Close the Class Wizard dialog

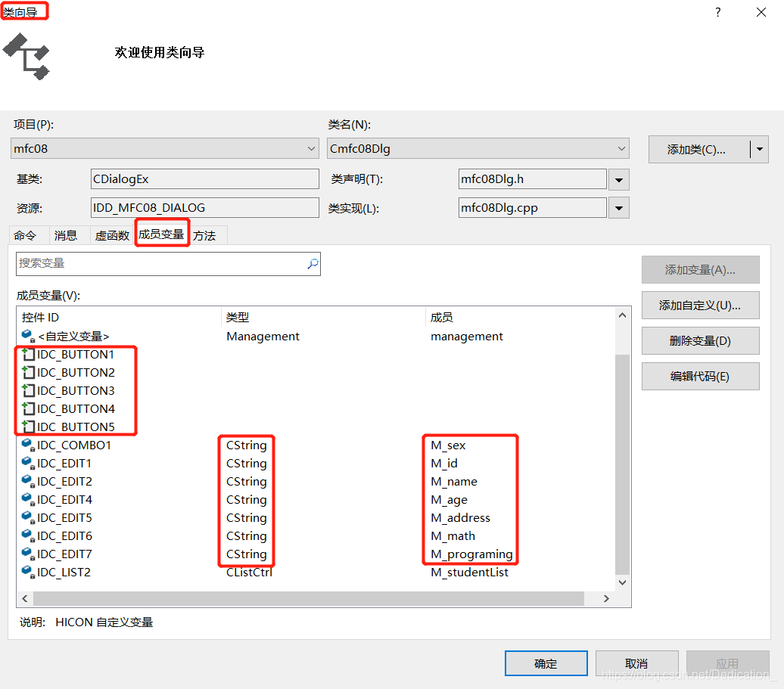(x=761, y=12)
